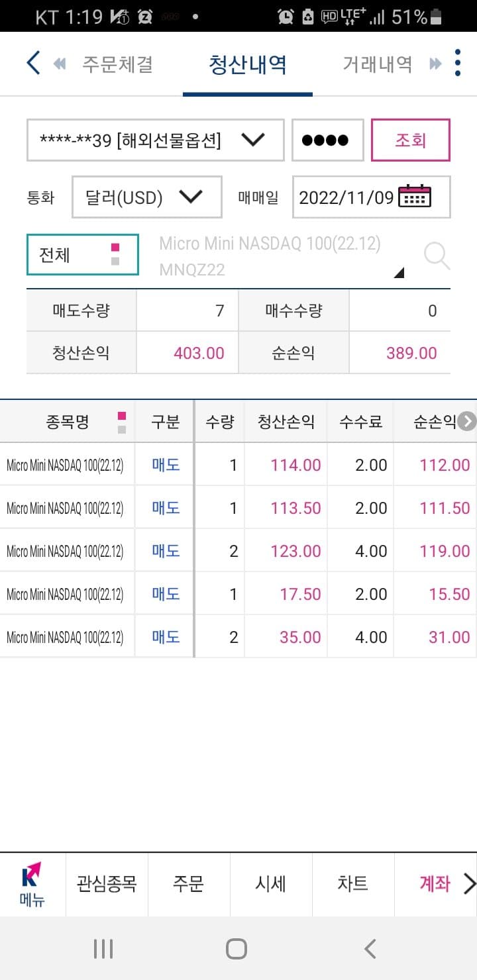
Task: Open 차트 from the bottom navigation
Action: [x=352, y=884]
